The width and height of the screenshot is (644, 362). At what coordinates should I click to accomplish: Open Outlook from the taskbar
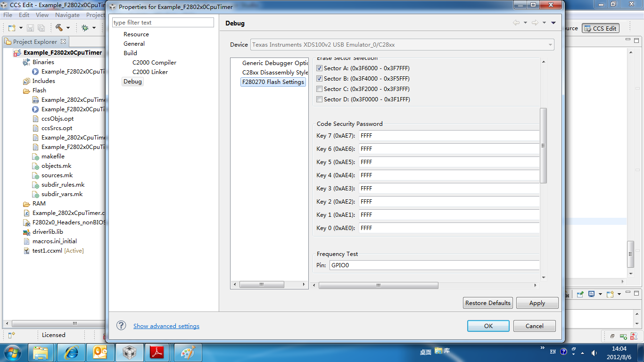(x=101, y=352)
